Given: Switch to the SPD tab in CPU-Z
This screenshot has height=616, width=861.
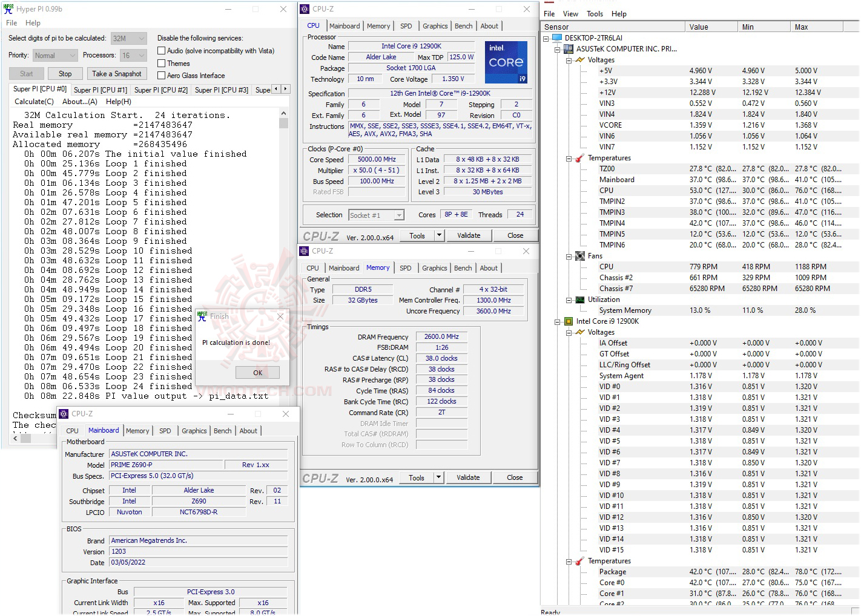Looking at the screenshot, I should click(406, 25).
